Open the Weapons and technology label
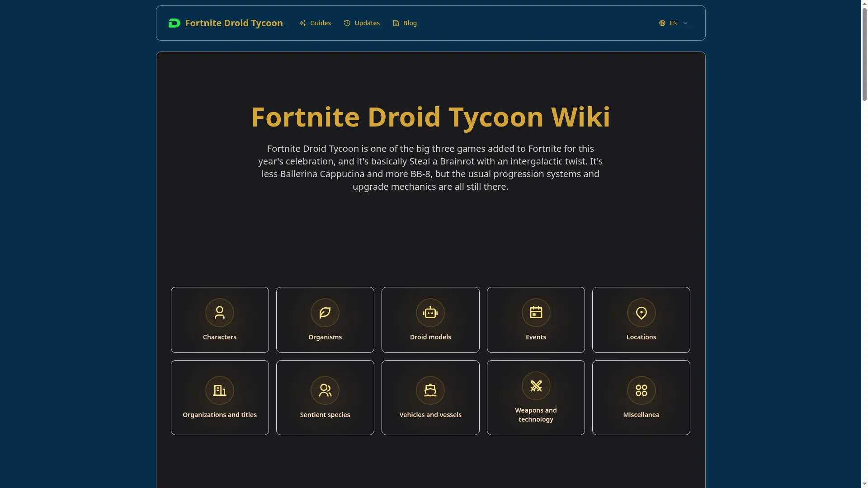Screen dimensions: 868x488 point(536,415)
